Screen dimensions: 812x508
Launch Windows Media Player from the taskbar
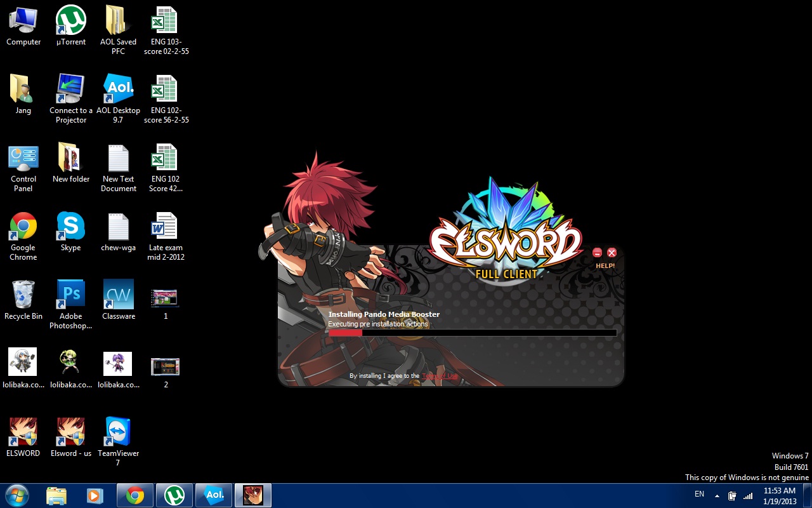click(95, 495)
